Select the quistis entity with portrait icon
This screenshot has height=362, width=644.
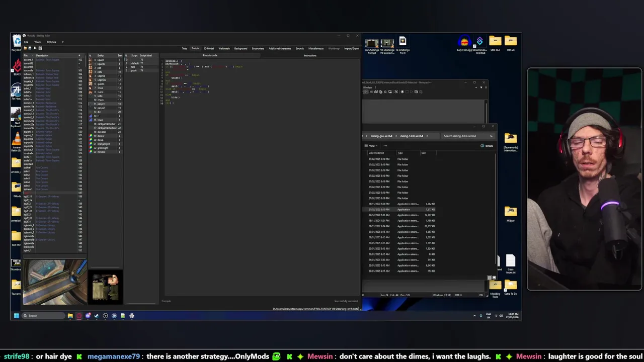[x=106, y=84]
